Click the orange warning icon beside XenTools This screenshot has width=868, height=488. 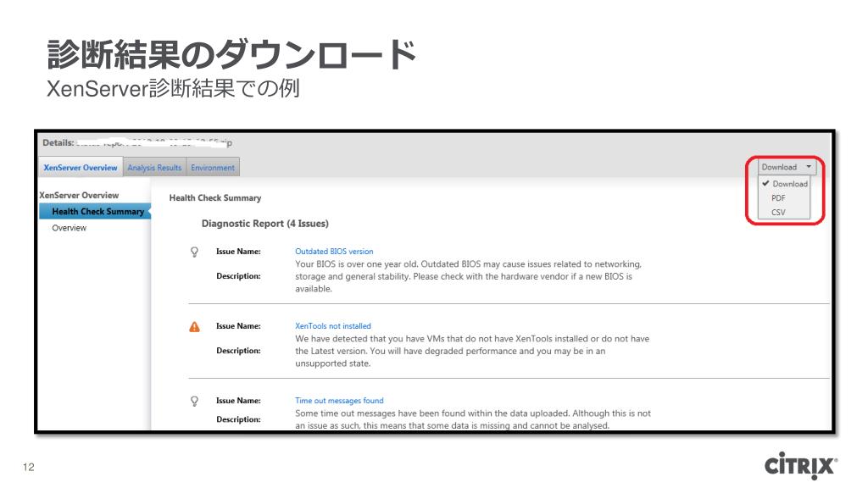tap(194, 326)
